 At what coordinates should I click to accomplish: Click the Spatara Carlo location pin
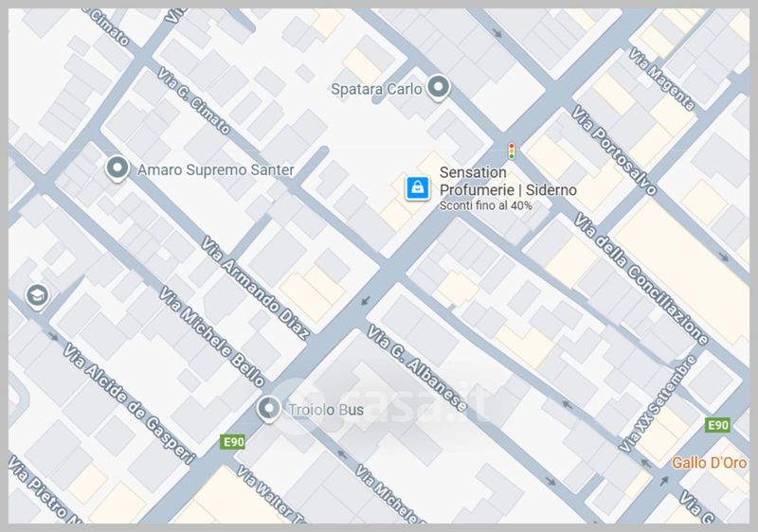pos(439,88)
